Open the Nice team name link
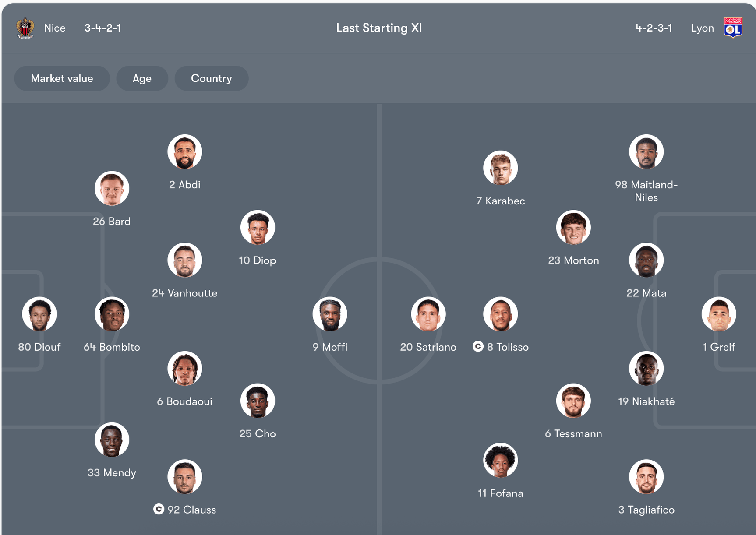756x535 pixels. (x=55, y=28)
